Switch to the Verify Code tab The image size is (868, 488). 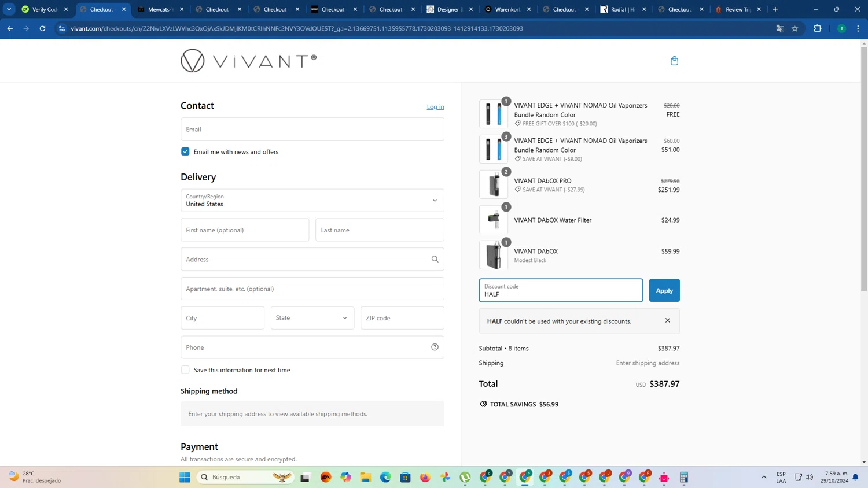(x=45, y=9)
